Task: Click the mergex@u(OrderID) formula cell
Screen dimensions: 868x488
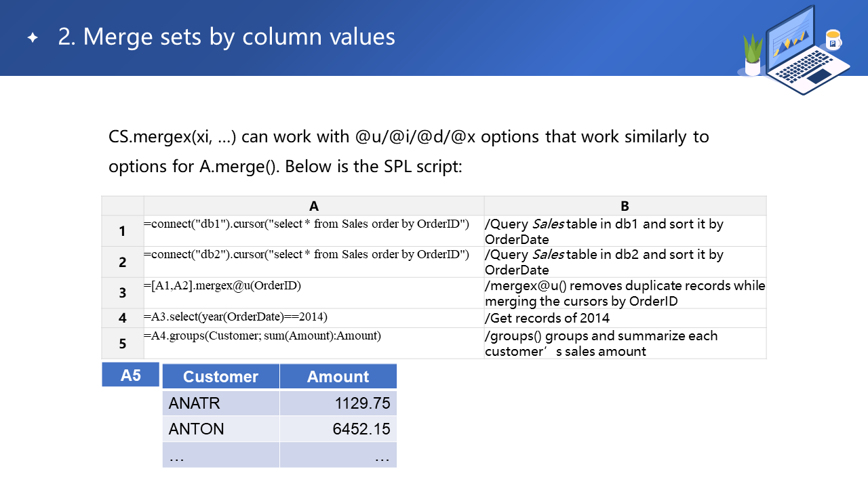Action: point(222,286)
